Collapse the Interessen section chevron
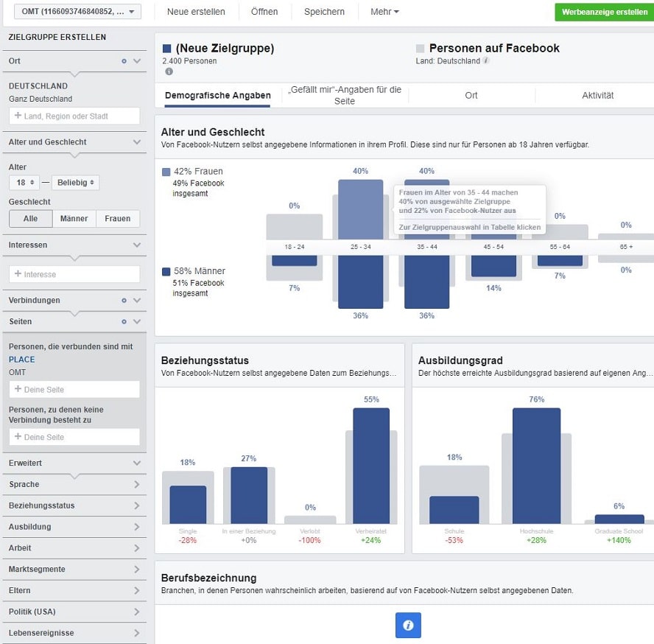Viewport: 654px width, 644px height. click(x=137, y=245)
